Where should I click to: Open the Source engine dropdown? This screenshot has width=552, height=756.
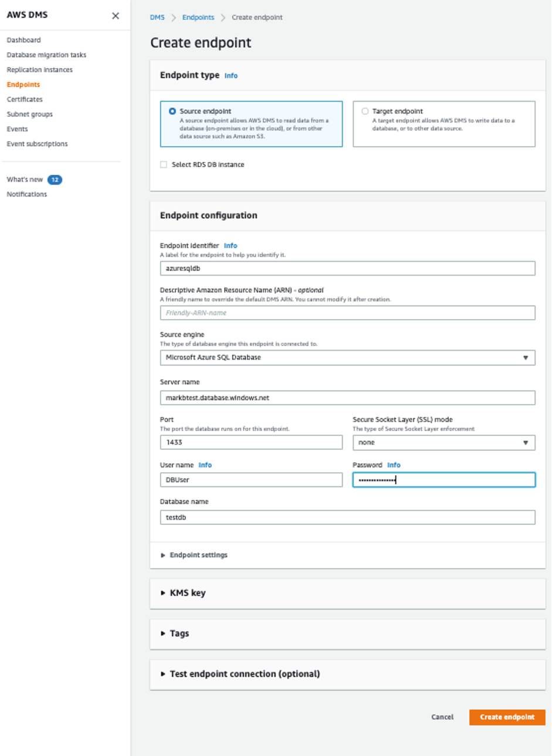tap(348, 357)
